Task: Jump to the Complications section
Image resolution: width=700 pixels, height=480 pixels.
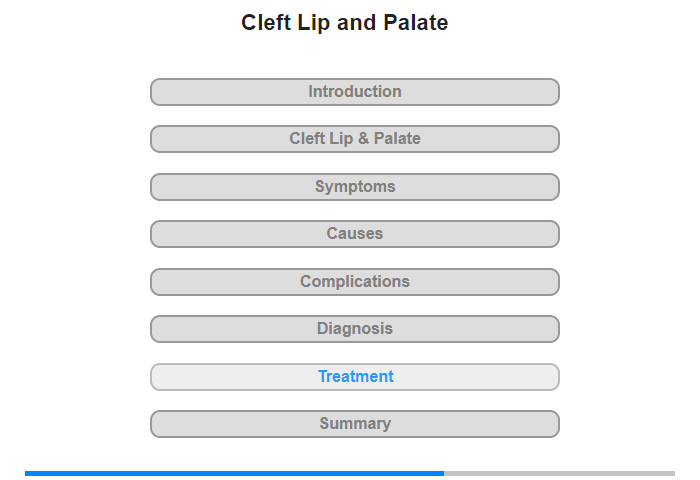Action: [x=354, y=282]
